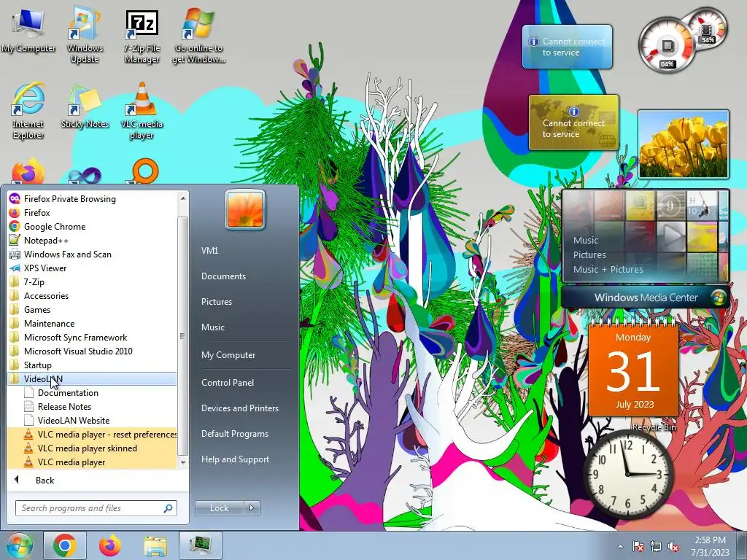
Task: Click the calendar gadget showing 31
Action: click(x=633, y=370)
